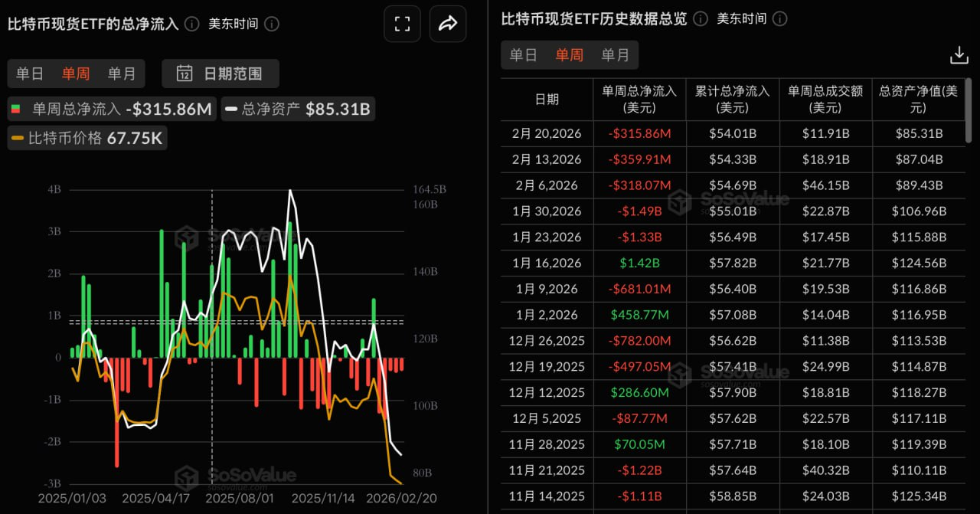Open the share icon next to fullscreen
The width and height of the screenshot is (980, 514).
coord(448,24)
